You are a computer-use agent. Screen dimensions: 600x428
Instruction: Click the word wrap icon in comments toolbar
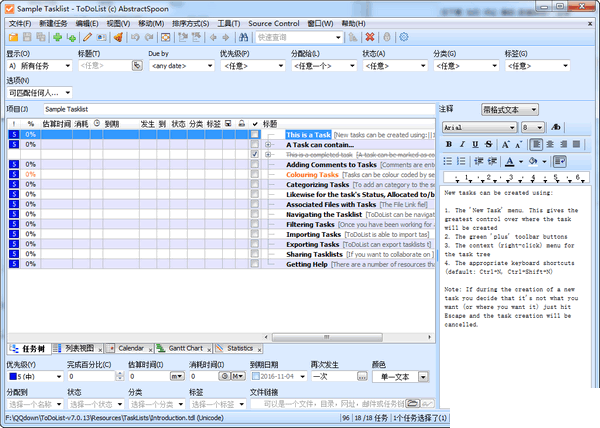pyautogui.click(x=560, y=161)
